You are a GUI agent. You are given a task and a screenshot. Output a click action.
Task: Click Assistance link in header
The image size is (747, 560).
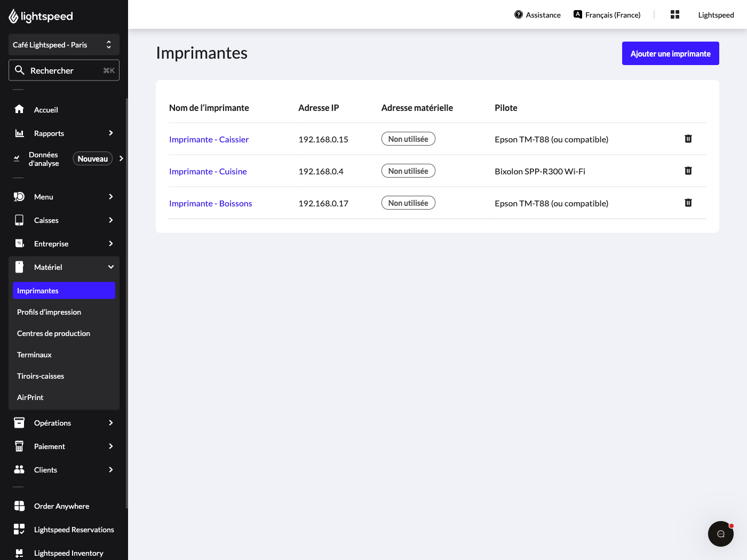(x=543, y=15)
